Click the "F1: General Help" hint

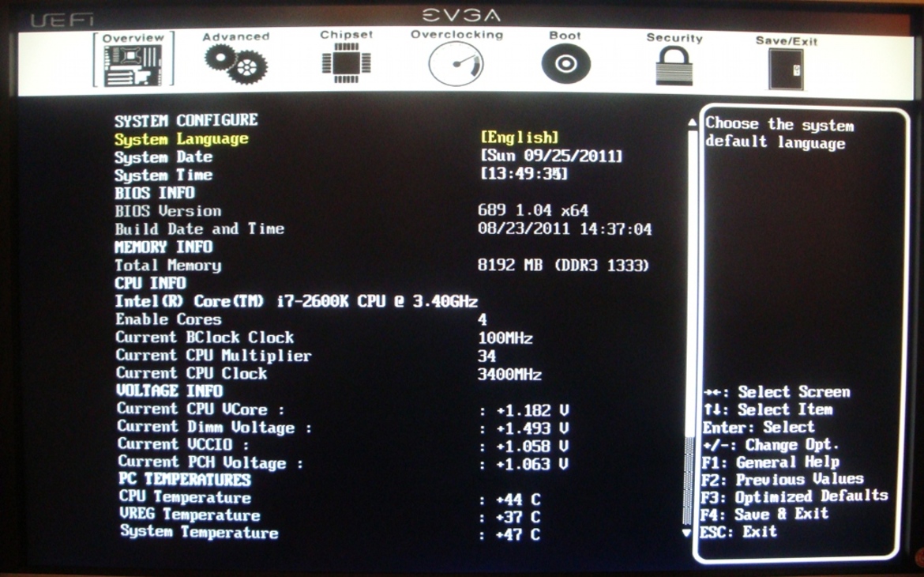tap(770, 462)
